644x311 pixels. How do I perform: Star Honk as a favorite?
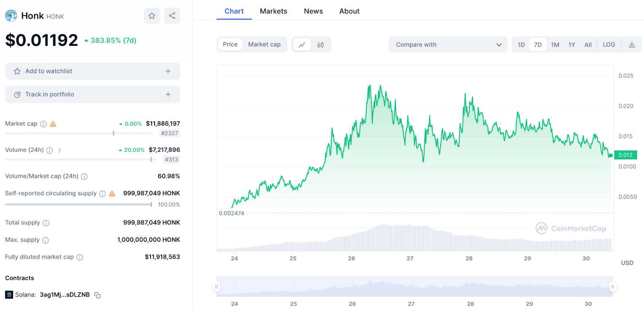point(152,16)
